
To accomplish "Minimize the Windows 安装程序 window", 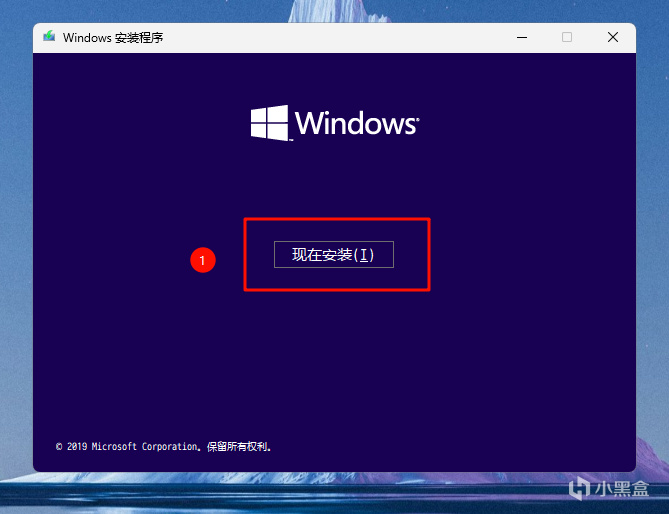I will tap(522, 38).
